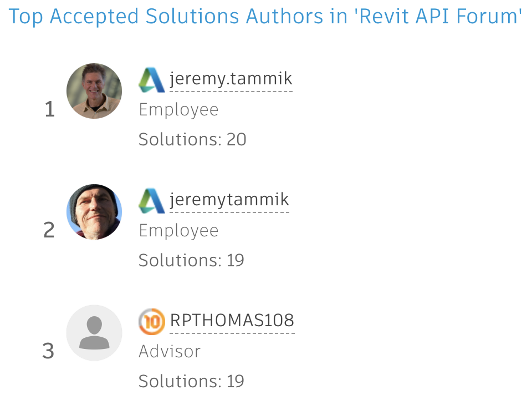Viewport: 532px width, 405px height.
Task: Click 'Revit API Forum' in the heading
Action: click(441, 17)
